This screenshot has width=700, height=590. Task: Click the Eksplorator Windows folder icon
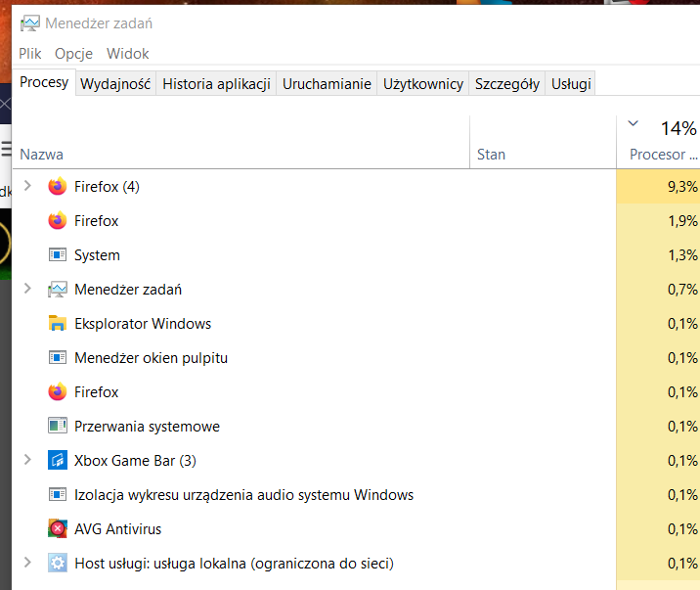point(58,323)
